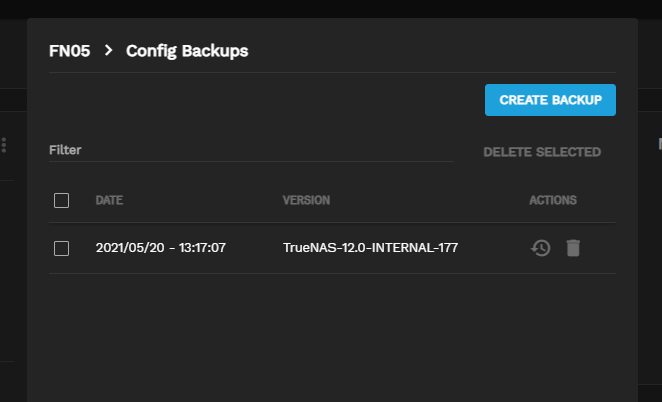Sort by the DATE column header
The image size is (662, 402).
click(x=109, y=200)
